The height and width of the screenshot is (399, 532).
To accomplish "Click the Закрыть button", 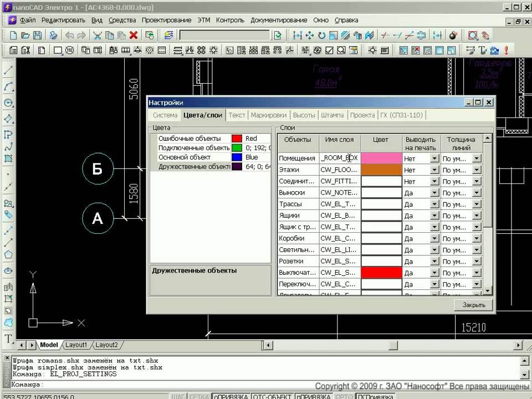I will [474, 305].
